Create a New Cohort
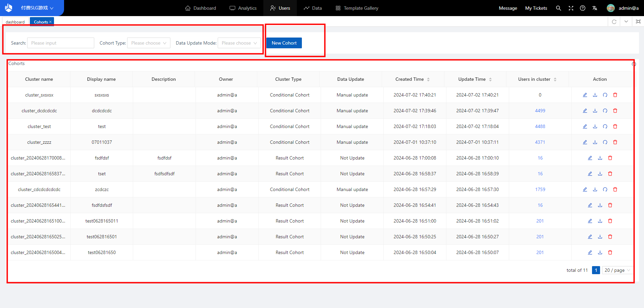Image resolution: width=644 pixels, height=308 pixels. pyautogui.click(x=284, y=43)
